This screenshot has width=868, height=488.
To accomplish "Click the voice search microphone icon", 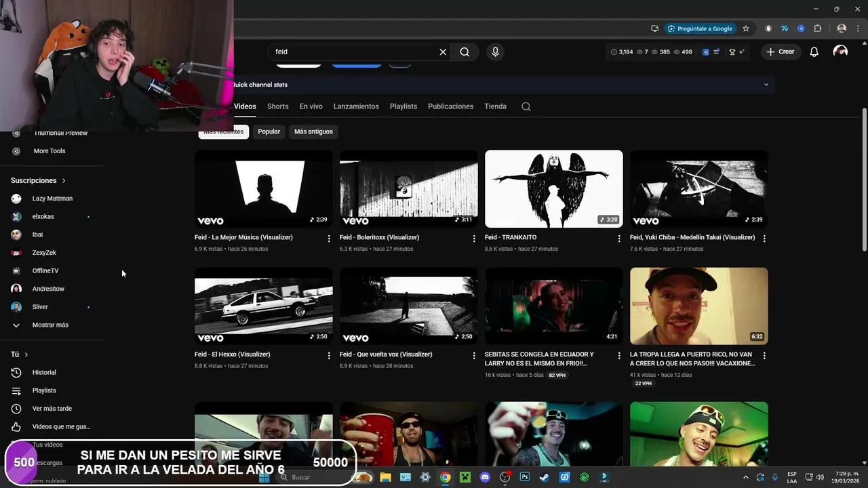I will (x=495, y=52).
